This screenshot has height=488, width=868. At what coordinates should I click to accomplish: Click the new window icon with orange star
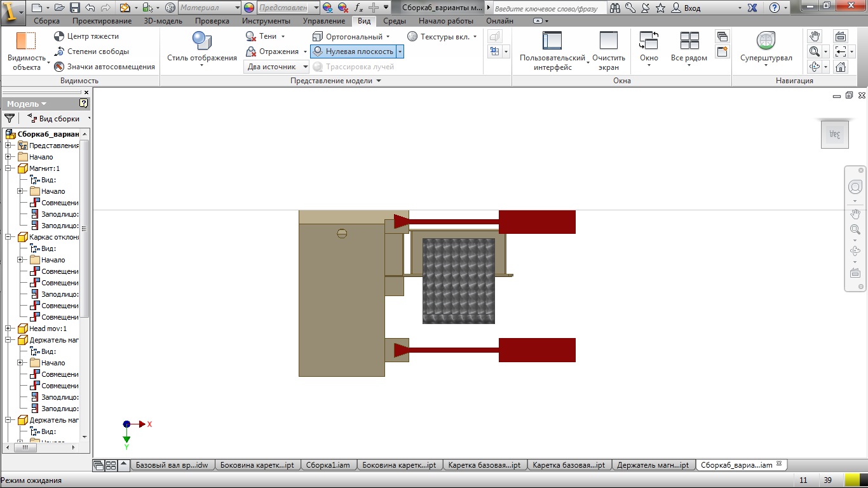point(722,52)
